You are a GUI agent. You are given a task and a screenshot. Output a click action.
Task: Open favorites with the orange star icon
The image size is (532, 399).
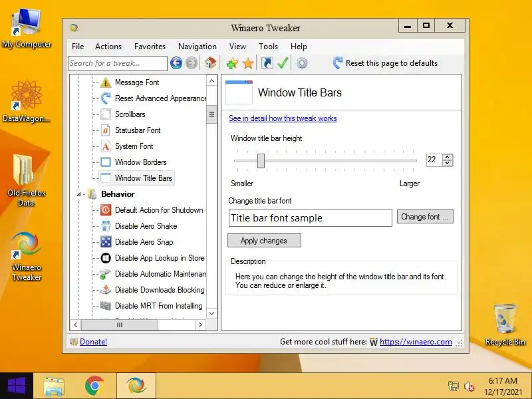click(248, 63)
